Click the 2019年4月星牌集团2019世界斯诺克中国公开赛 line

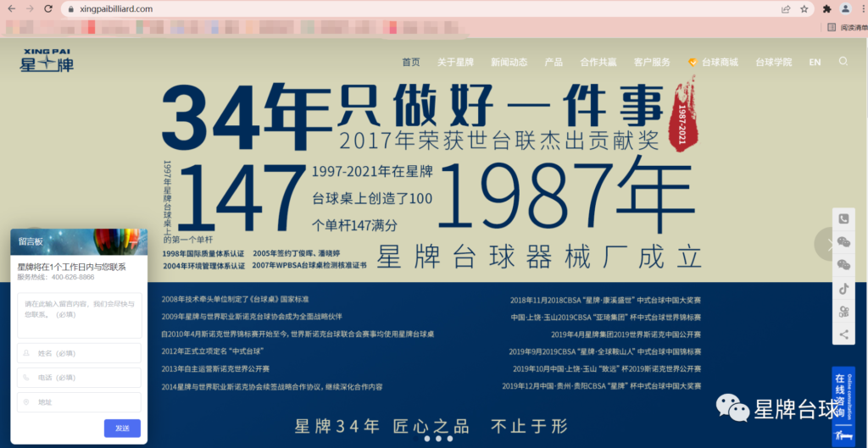pyautogui.click(x=626, y=335)
